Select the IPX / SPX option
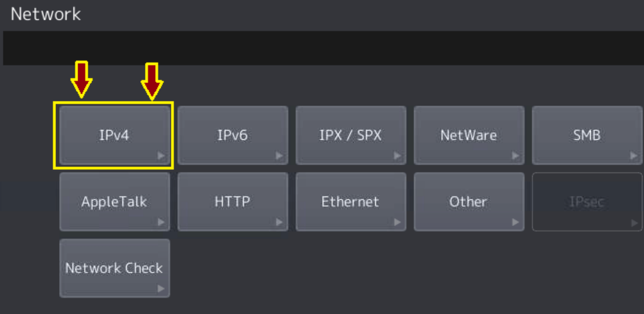644x314 pixels. tap(351, 135)
